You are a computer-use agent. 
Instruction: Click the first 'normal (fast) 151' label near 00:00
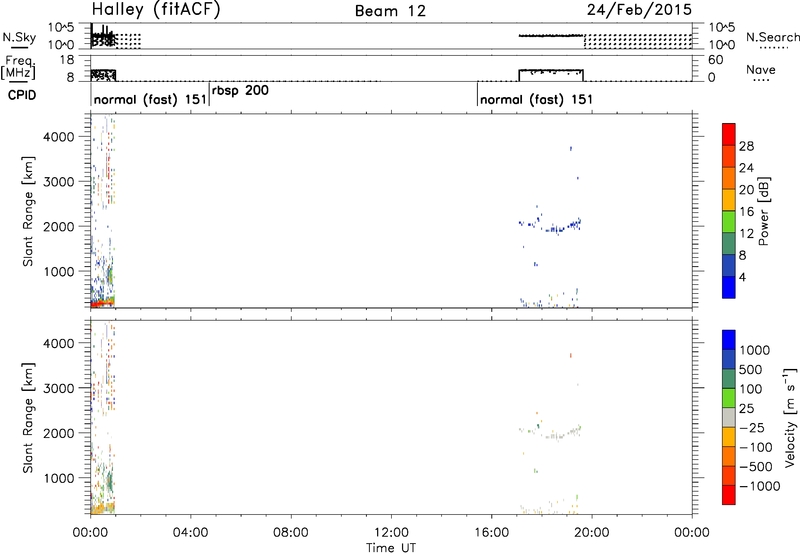tap(150, 99)
